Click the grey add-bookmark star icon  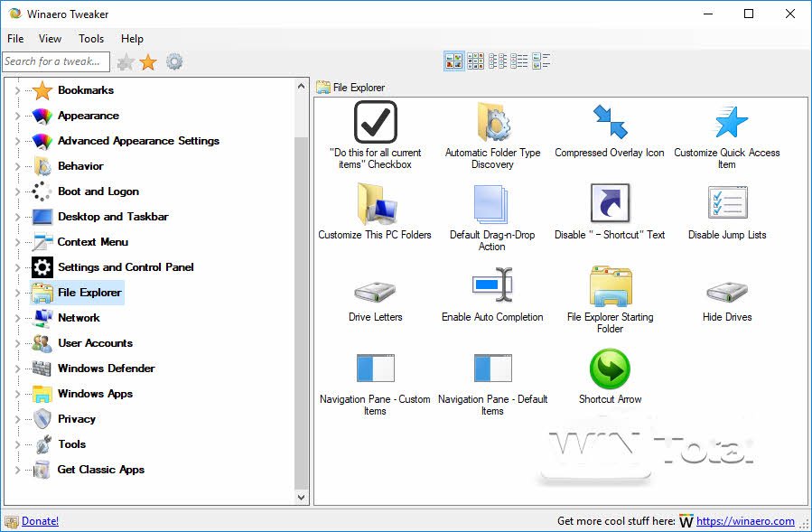(x=126, y=62)
